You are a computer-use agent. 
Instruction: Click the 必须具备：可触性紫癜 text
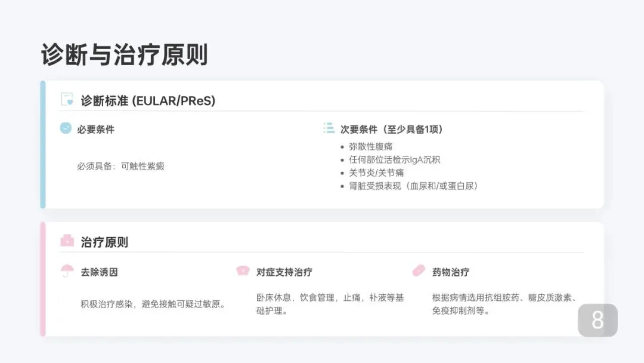point(120,166)
